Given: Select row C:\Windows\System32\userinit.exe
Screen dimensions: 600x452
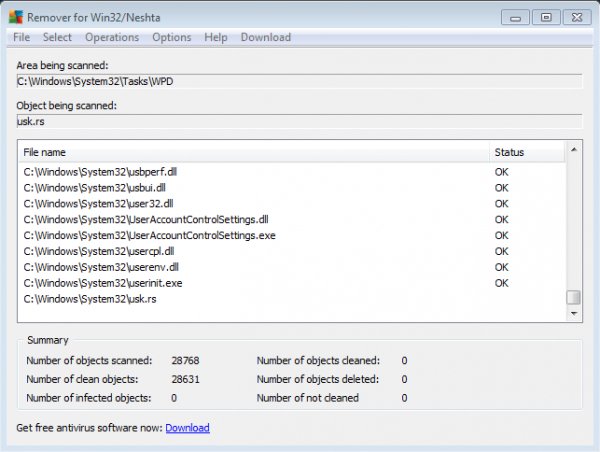Looking at the screenshot, I should pos(292,283).
